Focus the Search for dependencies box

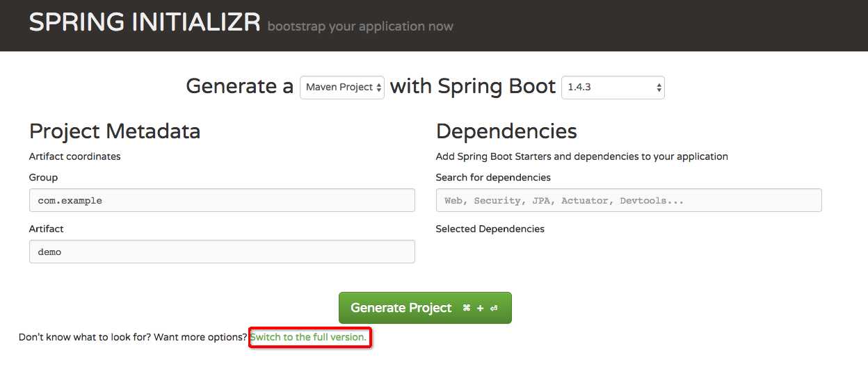click(629, 200)
